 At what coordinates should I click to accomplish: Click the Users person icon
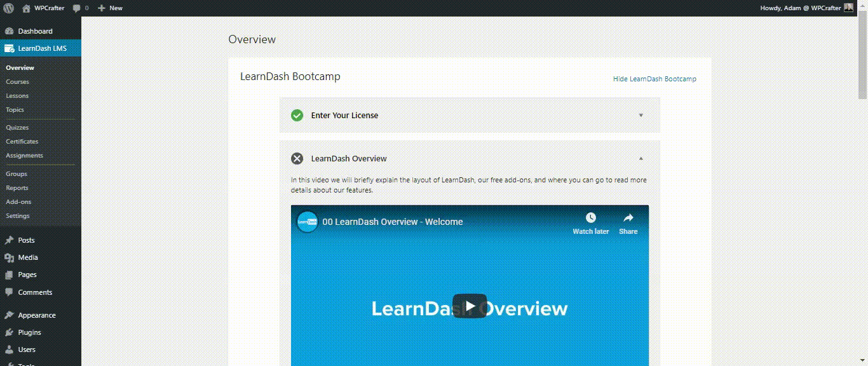click(9, 349)
